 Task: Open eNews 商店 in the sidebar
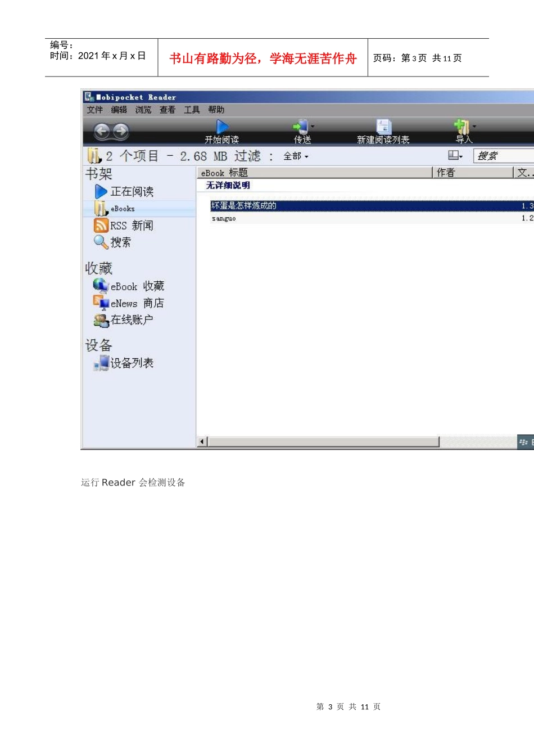click(137, 303)
